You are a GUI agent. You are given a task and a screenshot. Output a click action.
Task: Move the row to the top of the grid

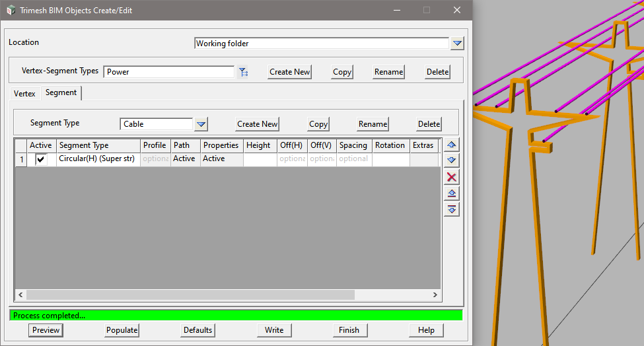(x=452, y=193)
